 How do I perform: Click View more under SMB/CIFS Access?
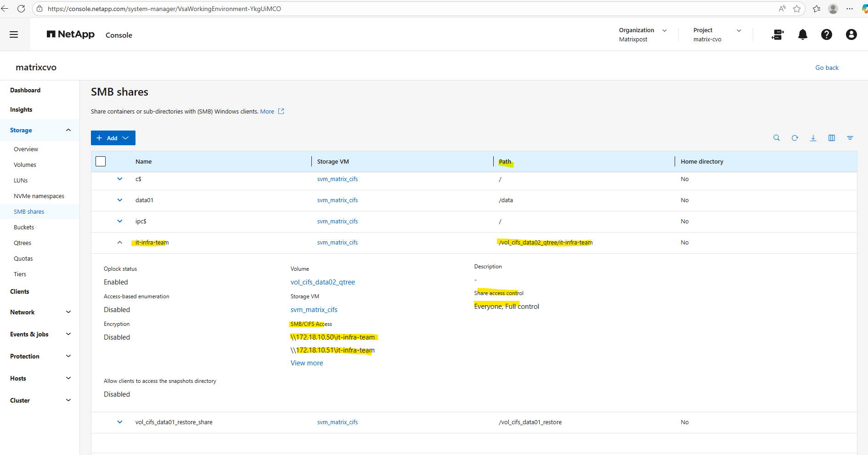(x=306, y=363)
